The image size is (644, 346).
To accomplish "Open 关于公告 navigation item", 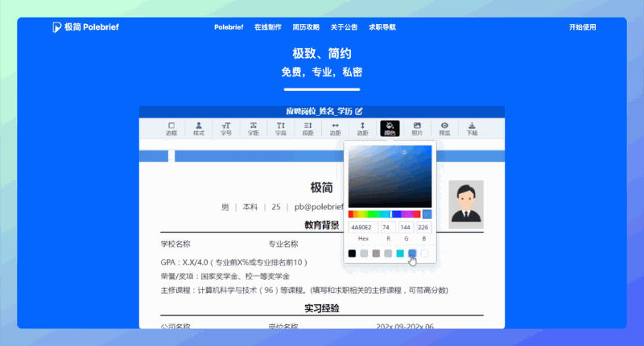I will 345,27.
